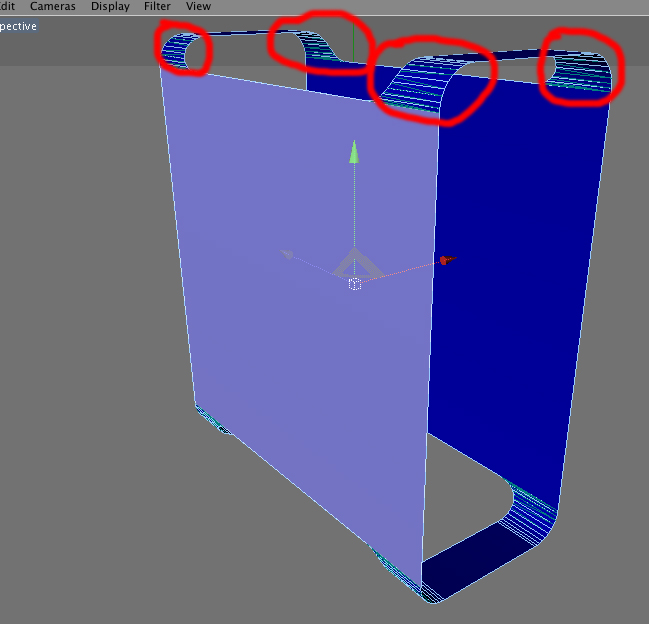Open the Edit menu in viewport
649x624 pixels.
[x=7, y=6]
